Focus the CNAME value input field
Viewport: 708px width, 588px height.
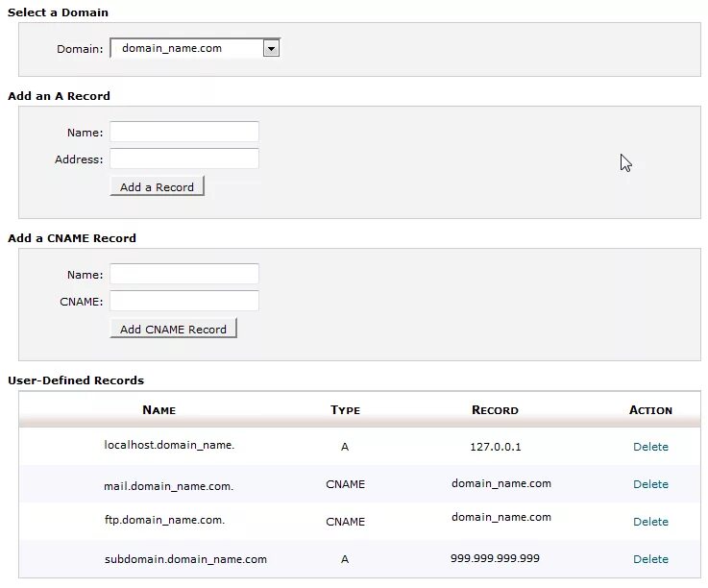(184, 301)
